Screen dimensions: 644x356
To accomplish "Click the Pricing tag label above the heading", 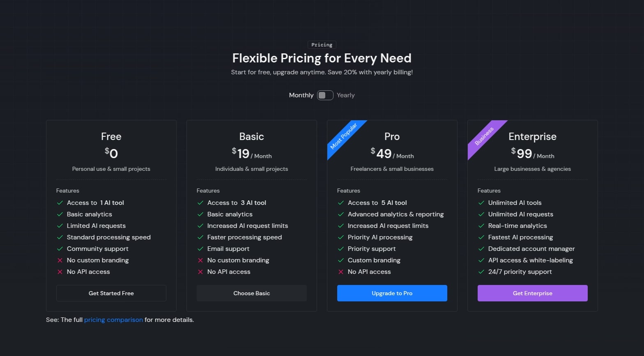I will pos(322,45).
